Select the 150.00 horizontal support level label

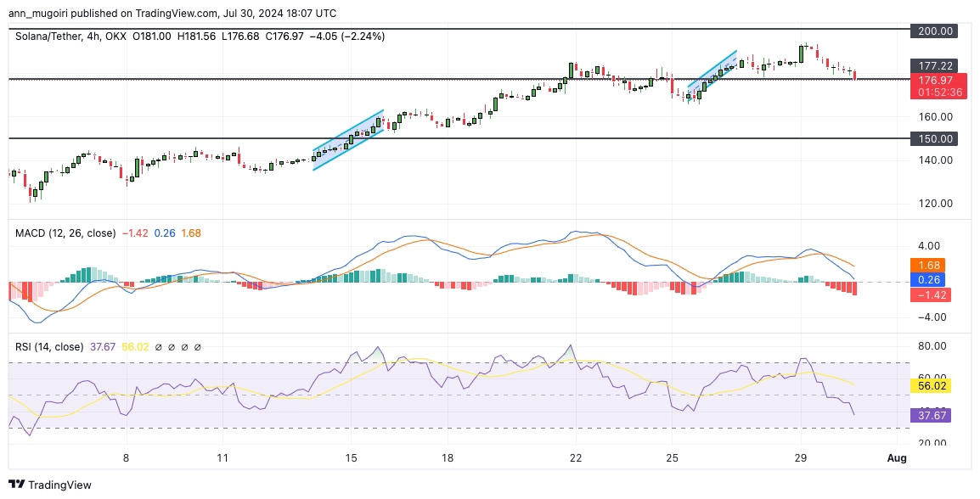point(932,138)
